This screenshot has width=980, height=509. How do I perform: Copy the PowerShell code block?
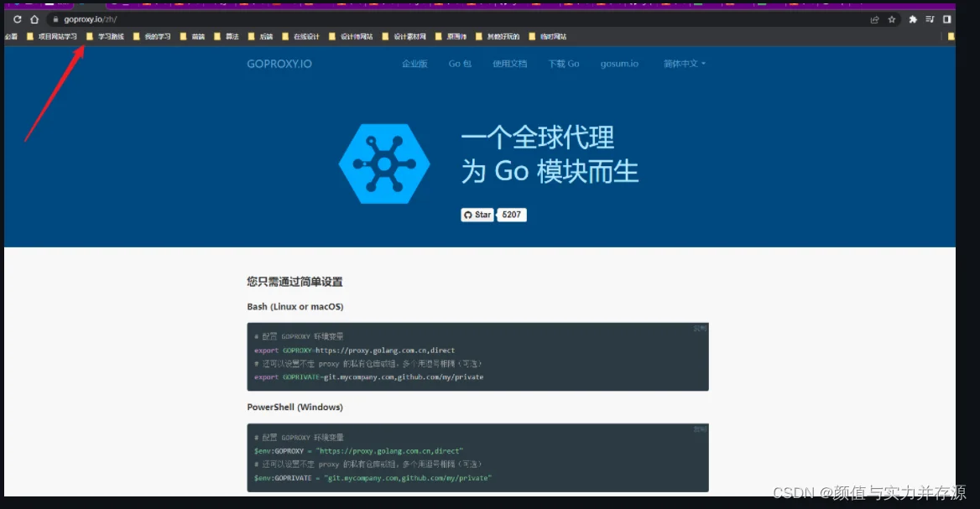(x=700, y=429)
